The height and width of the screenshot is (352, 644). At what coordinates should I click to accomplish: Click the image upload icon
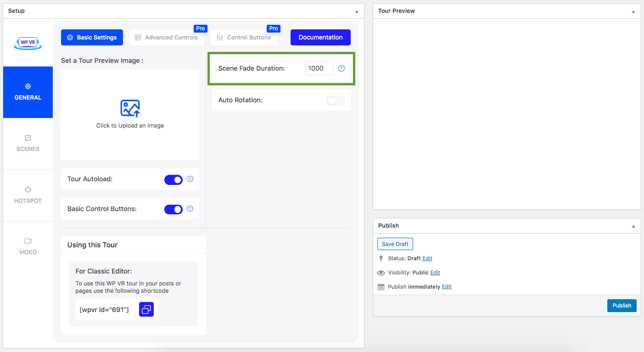pos(130,109)
